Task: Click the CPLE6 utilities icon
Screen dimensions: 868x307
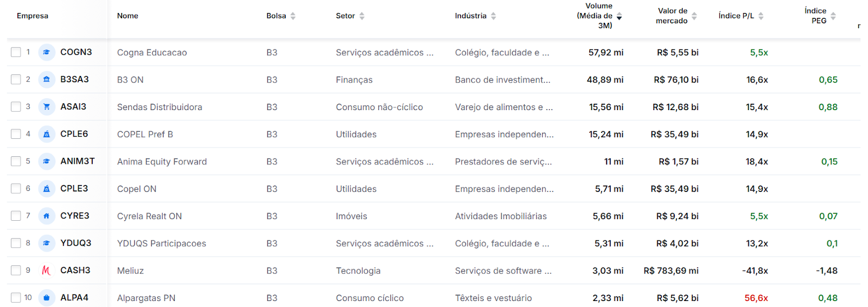Action: [x=47, y=134]
